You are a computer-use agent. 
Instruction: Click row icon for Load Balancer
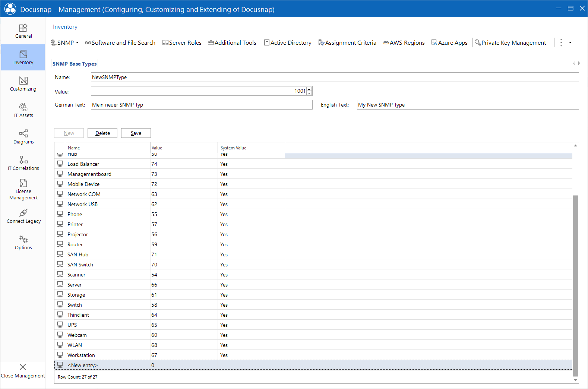click(60, 164)
